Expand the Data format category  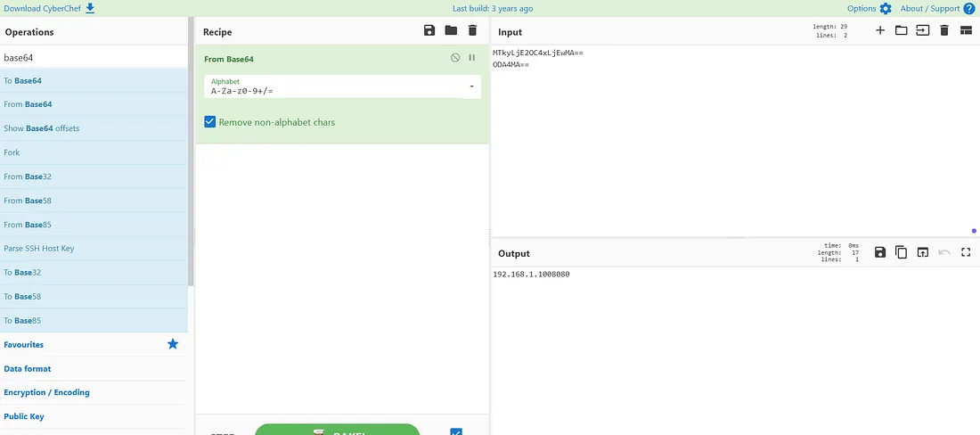point(28,368)
